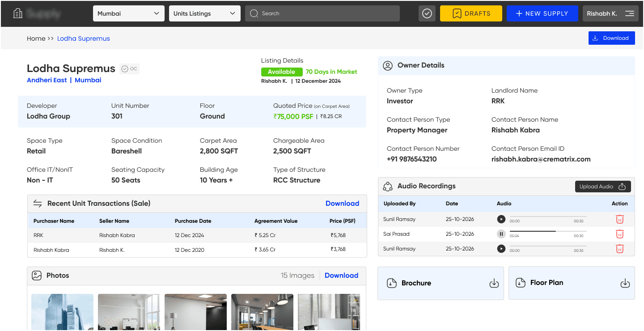
Task: Select the ₹3,768 price cell
Action: click(x=338, y=250)
